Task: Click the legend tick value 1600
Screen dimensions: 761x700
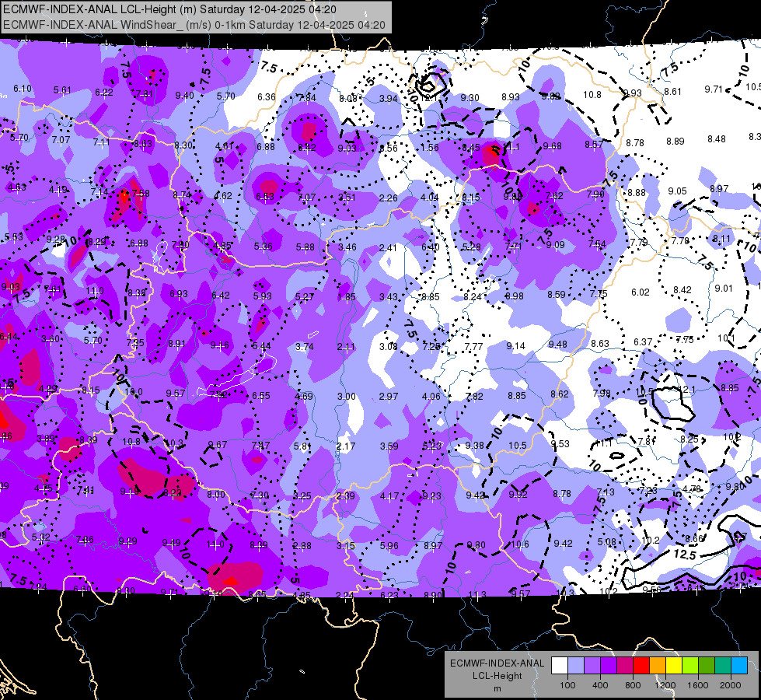Action: pyautogui.click(x=698, y=685)
